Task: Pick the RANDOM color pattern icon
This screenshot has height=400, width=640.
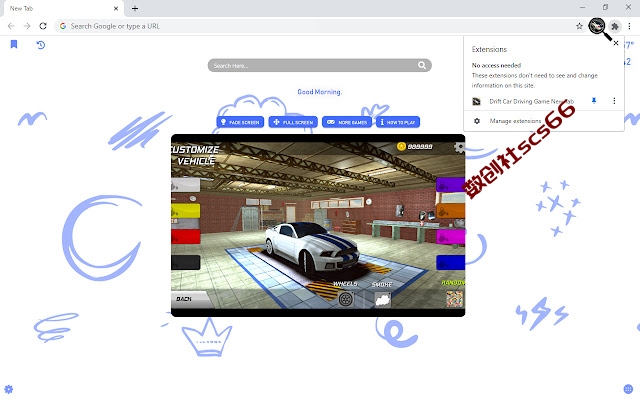Action: coord(454,299)
